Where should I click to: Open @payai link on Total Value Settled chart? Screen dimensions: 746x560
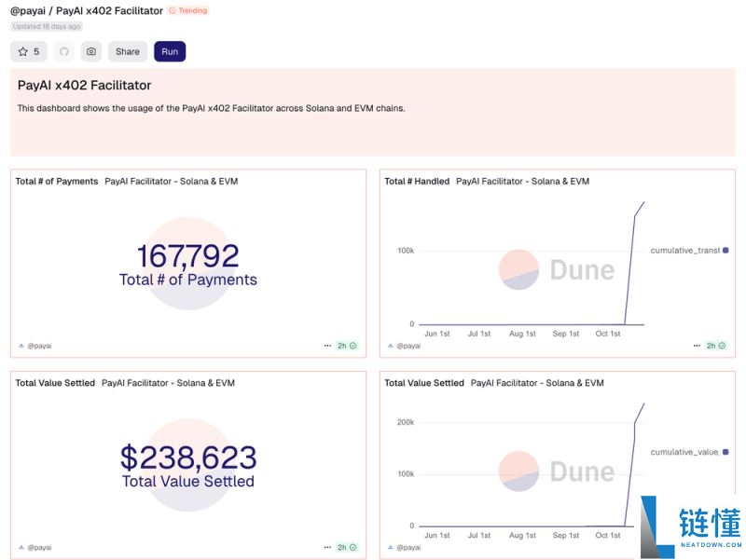[408, 547]
